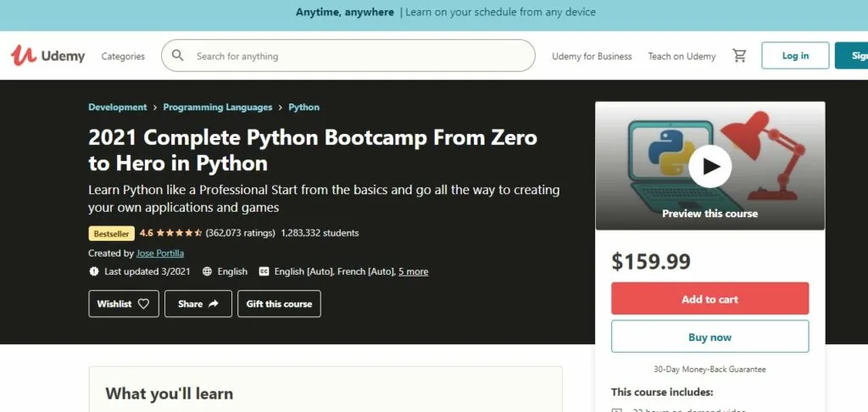This screenshot has width=868, height=412.
Task: Click the This course includes heading
Action: (x=661, y=392)
